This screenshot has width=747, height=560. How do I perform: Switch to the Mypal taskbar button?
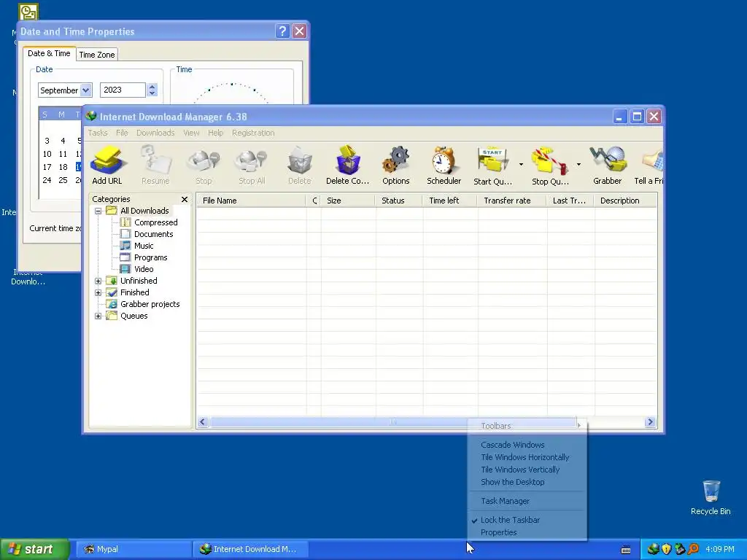[x=134, y=549]
